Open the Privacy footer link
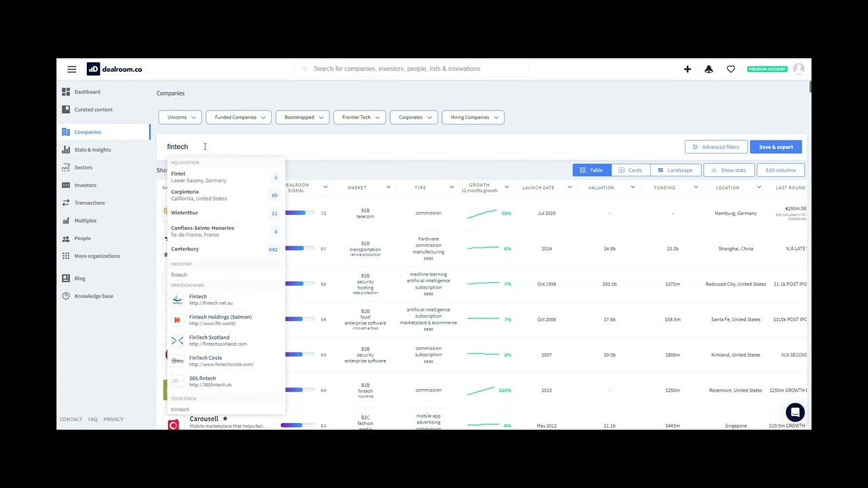The height and width of the screenshot is (488, 868). 113,420
